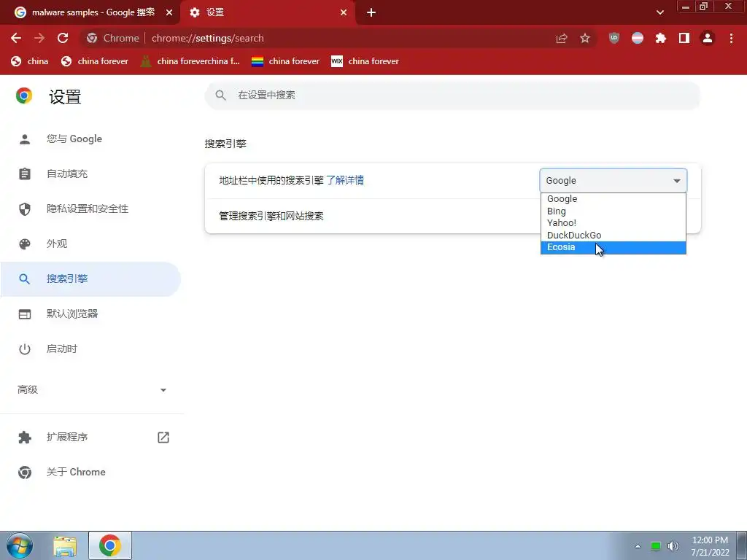
Task: Open Chrome's three-dot menu
Action: tap(731, 38)
